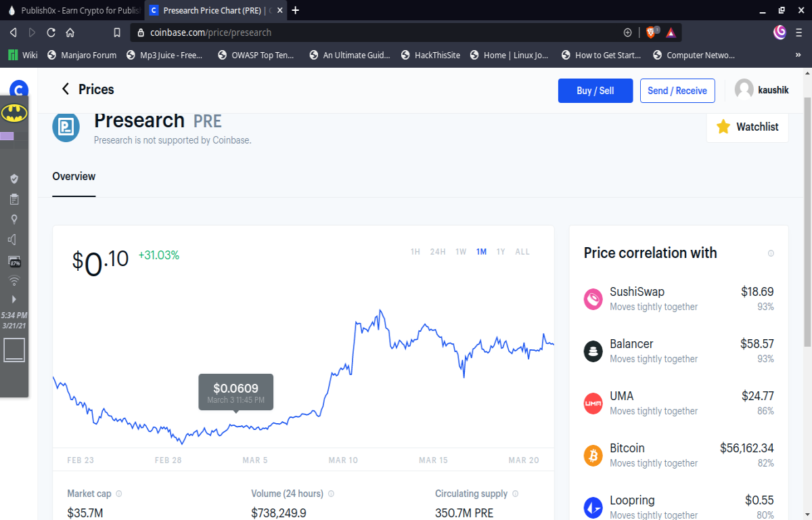Open the Brave shields lion icon
Image resolution: width=812 pixels, height=520 pixels.
(652, 32)
